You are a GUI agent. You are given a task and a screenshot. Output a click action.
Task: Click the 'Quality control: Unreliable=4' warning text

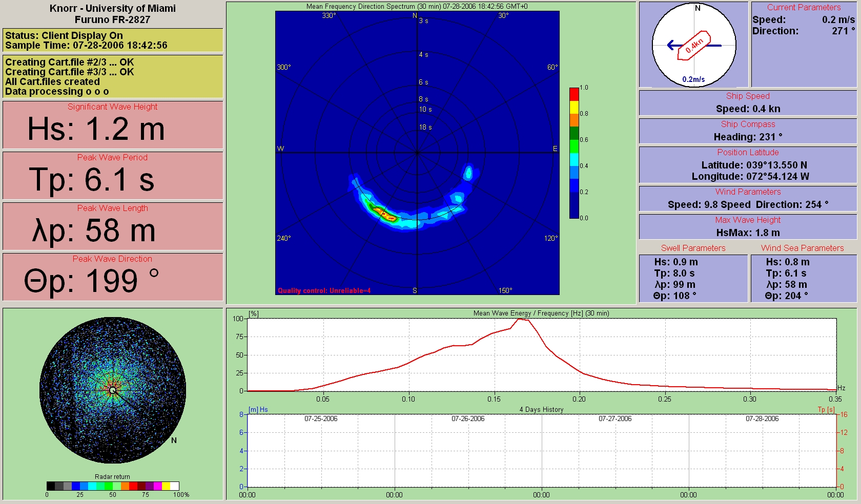[324, 290]
